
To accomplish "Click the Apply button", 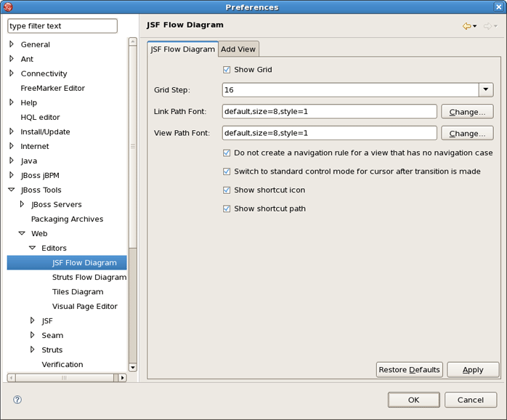I will pyautogui.click(x=473, y=370).
